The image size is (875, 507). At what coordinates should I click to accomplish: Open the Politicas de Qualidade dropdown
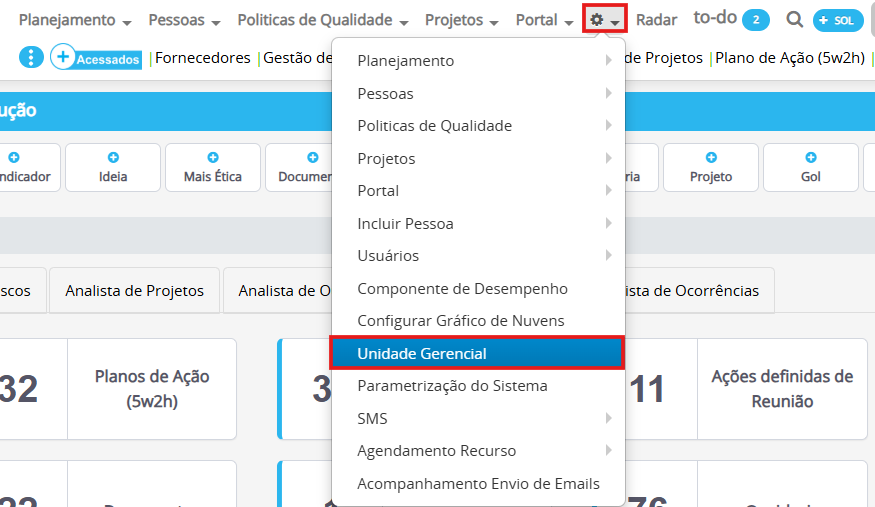coord(323,20)
